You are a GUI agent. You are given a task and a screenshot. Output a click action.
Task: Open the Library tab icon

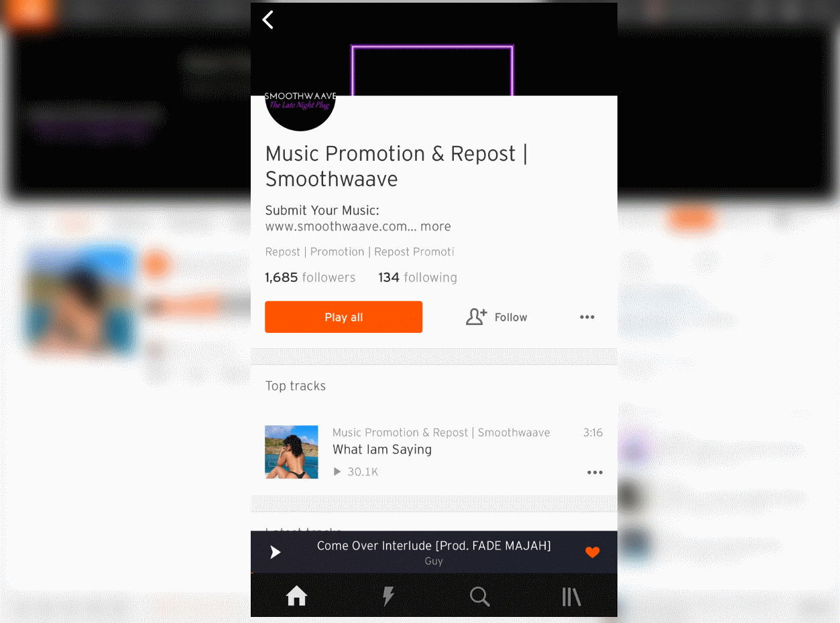point(571,596)
